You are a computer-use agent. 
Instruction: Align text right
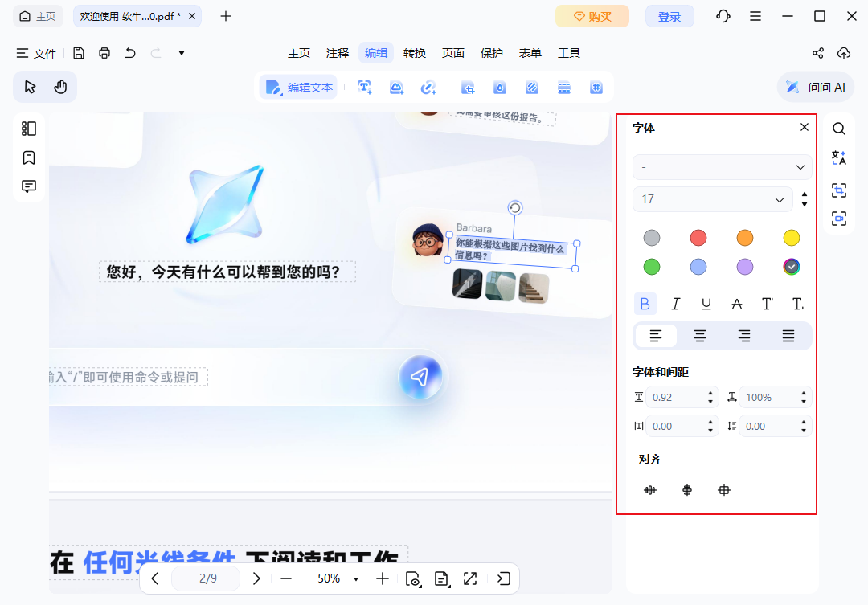tap(744, 336)
